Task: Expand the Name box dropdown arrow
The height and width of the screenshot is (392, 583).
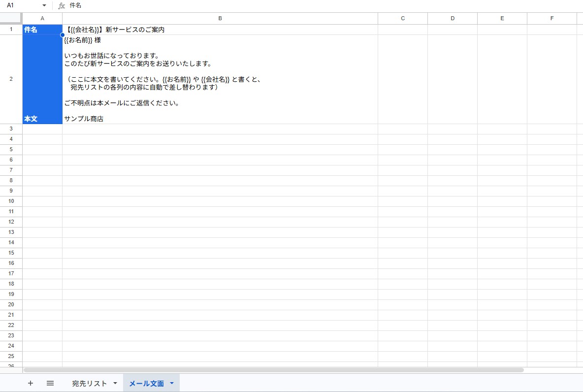Action: coord(44,5)
